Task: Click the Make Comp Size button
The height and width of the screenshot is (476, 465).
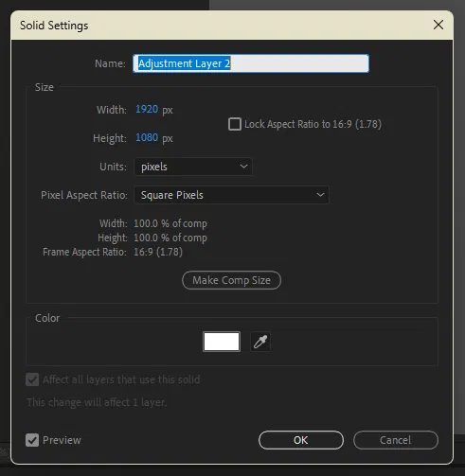Action: tap(231, 280)
